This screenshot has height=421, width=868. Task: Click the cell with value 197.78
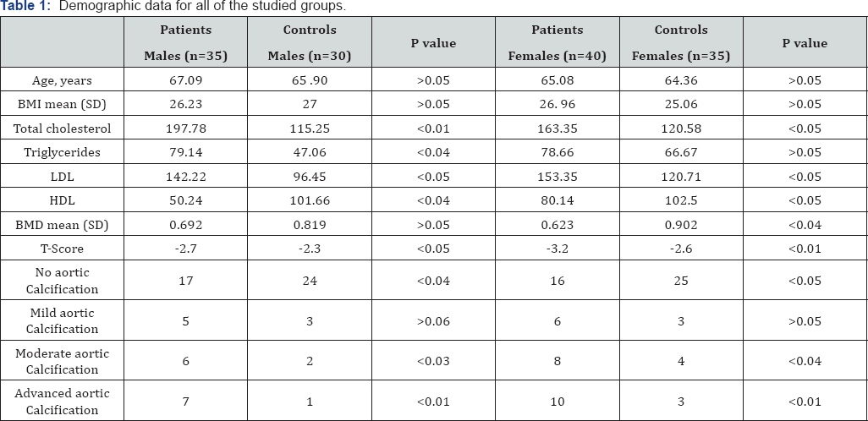point(185,129)
